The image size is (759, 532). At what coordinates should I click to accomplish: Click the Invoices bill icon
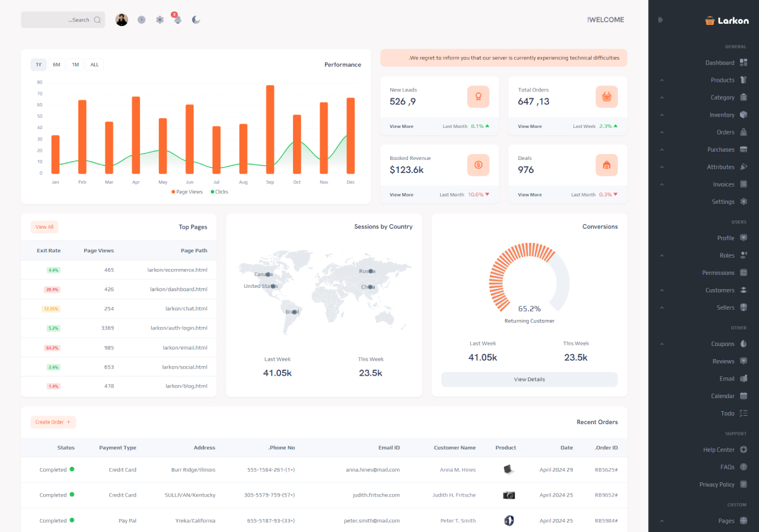pyautogui.click(x=744, y=184)
